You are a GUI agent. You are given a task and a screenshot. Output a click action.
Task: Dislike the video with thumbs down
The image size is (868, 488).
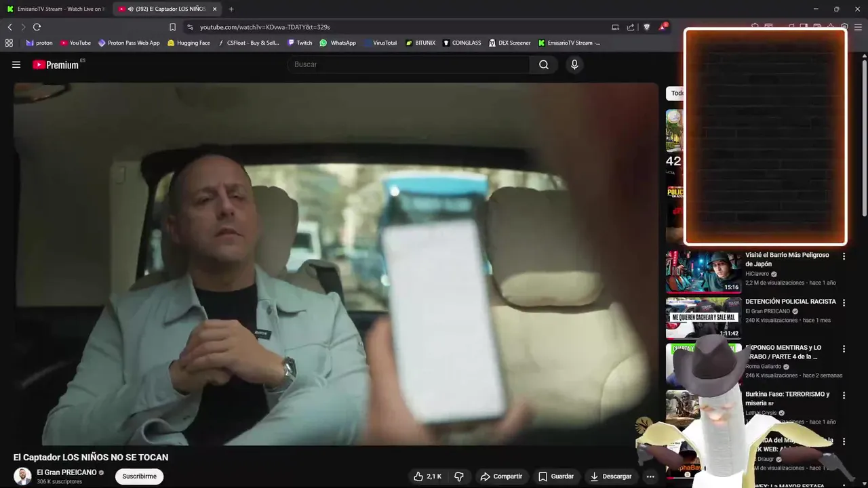[459, 476]
